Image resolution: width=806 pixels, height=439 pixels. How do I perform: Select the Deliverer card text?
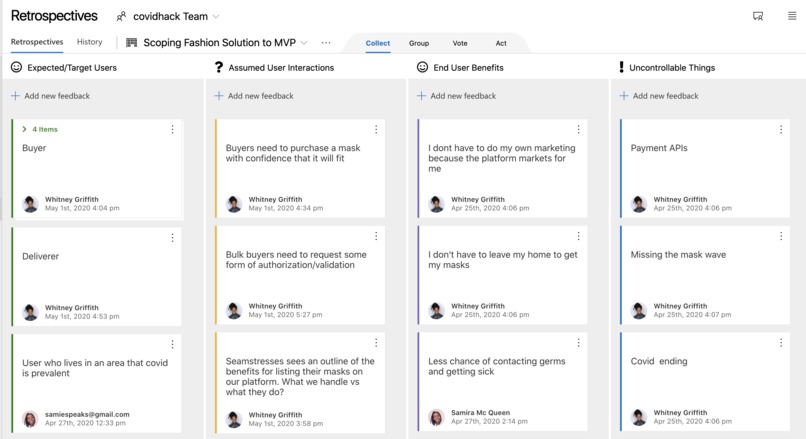(41, 256)
